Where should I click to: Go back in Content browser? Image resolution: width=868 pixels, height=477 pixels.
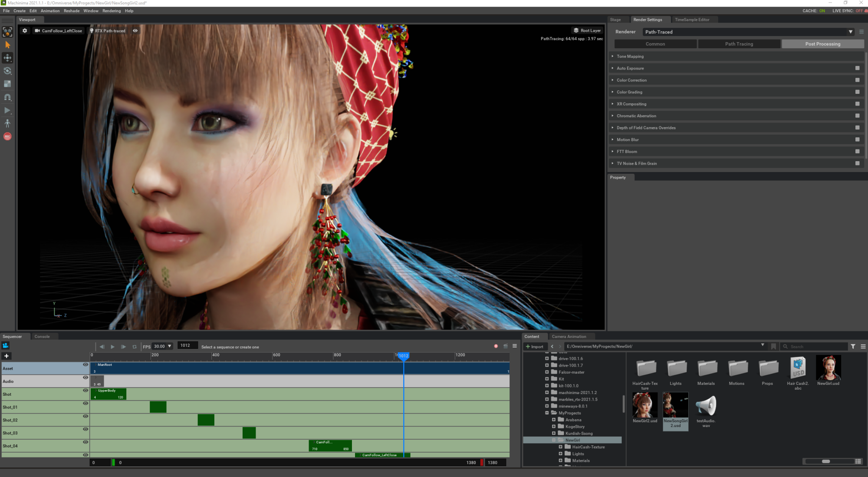[x=552, y=347]
